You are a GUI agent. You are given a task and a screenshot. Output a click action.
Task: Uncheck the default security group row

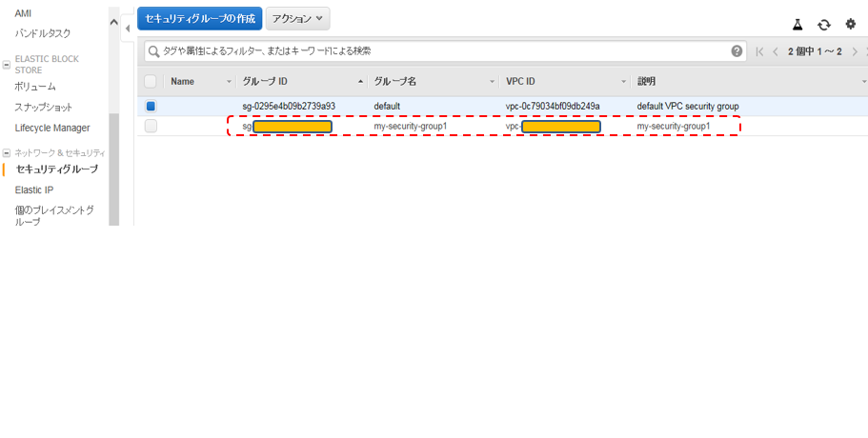coord(151,106)
